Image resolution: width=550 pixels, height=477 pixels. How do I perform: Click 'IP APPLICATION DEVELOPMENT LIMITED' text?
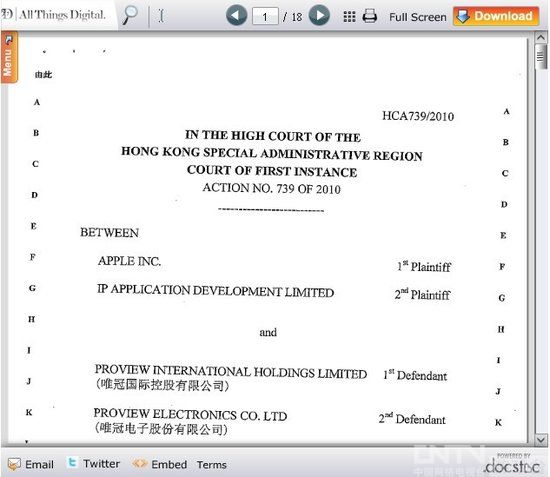point(215,291)
